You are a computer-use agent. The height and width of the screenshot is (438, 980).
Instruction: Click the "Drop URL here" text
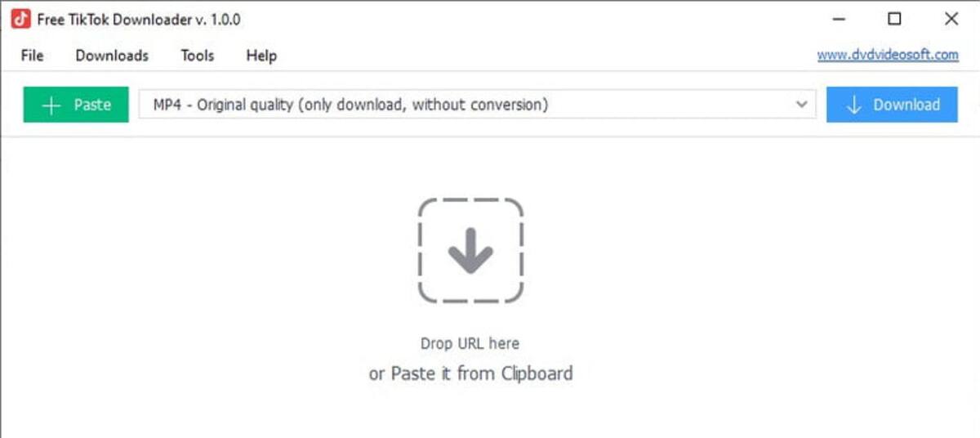click(470, 343)
